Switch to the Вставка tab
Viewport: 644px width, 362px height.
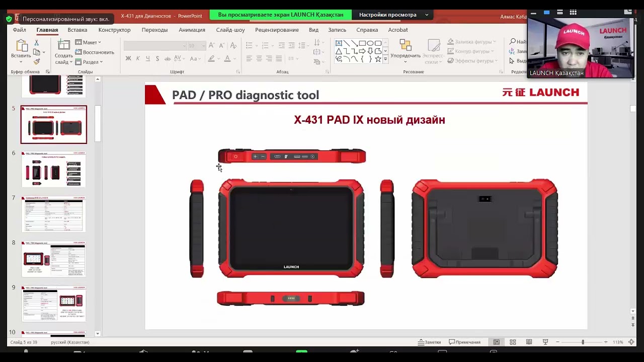tap(77, 30)
